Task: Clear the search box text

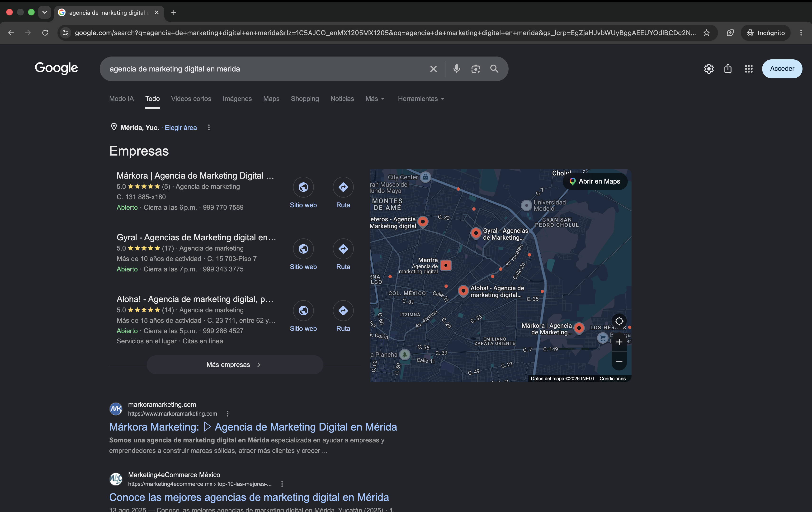Action: (x=433, y=69)
